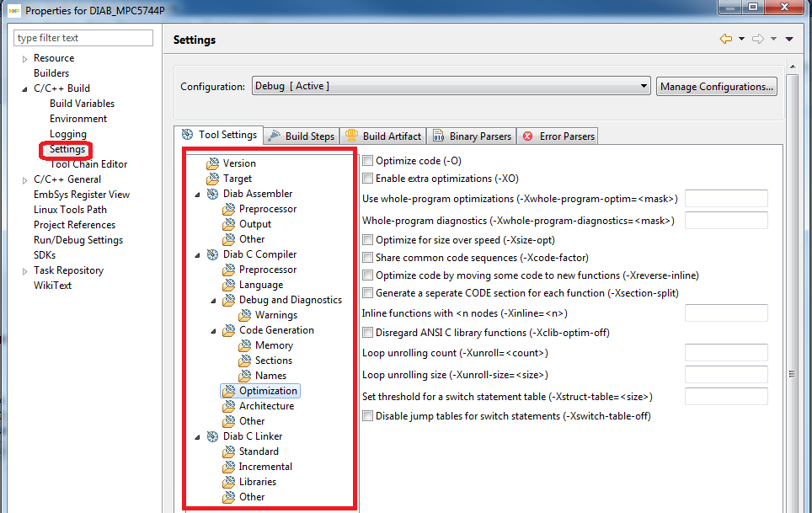Collapse the C/C++ Build category
This screenshot has width=812, height=513.
point(24,89)
